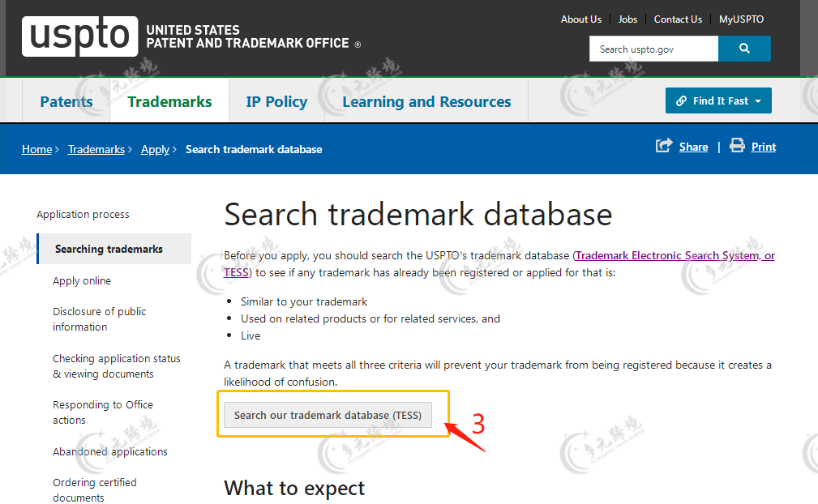
Task: Open the Find It Fast dropdown arrow
Action: click(758, 101)
